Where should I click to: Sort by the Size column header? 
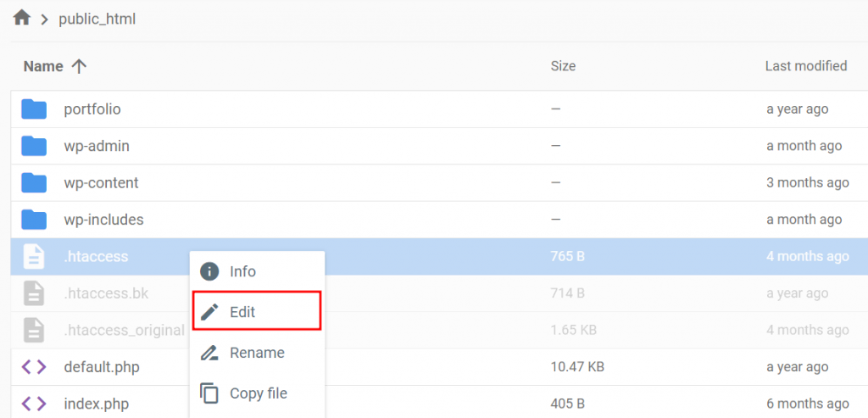(563, 66)
